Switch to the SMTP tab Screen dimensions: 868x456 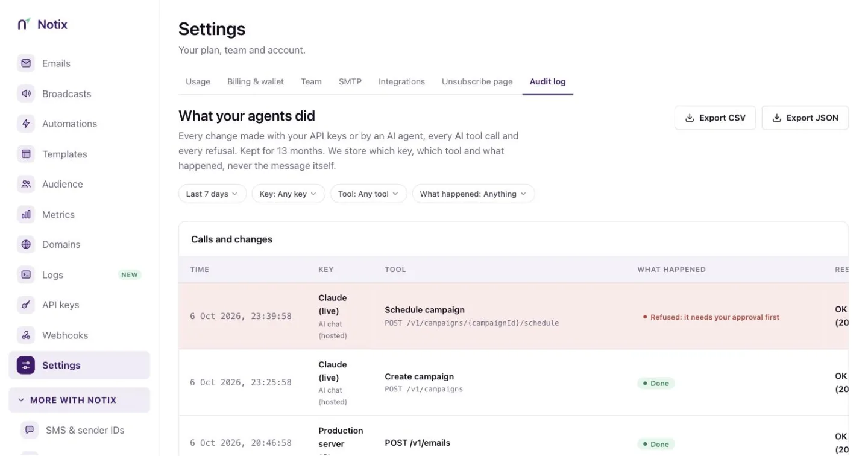(350, 81)
